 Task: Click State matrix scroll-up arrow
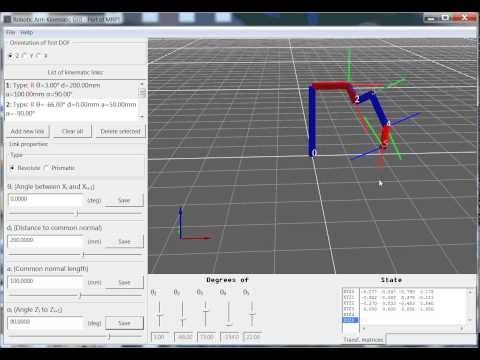point(470,292)
